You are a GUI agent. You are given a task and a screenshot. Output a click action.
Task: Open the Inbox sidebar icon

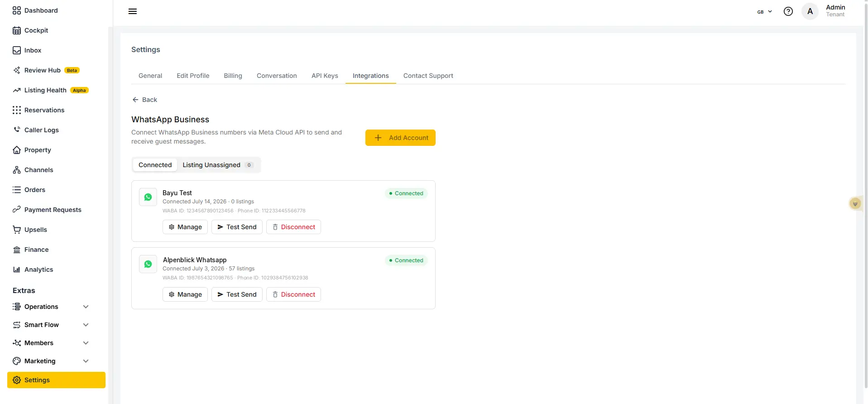click(x=17, y=50)
